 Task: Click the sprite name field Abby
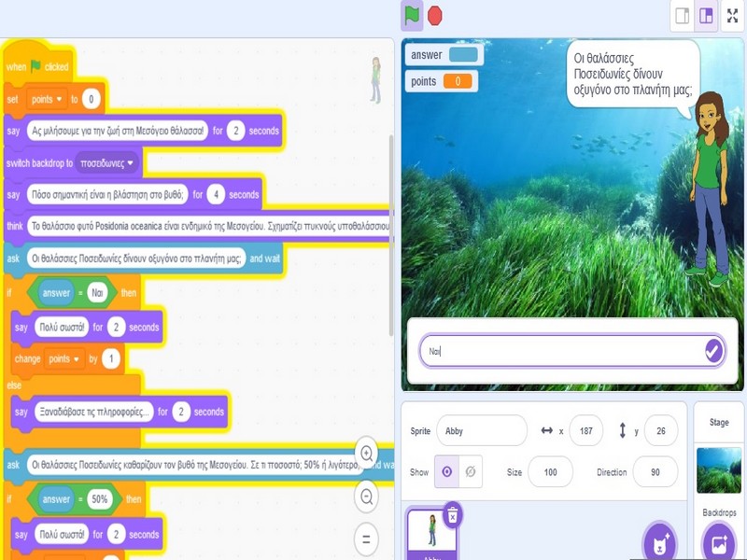pyautogui.click(x=481, y=430)
